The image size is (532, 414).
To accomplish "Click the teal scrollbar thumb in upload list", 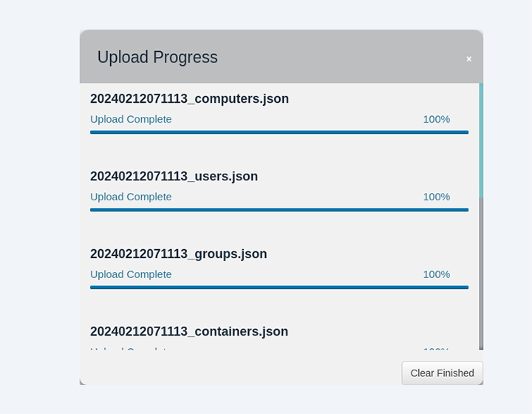I will [x=481, y=140].
